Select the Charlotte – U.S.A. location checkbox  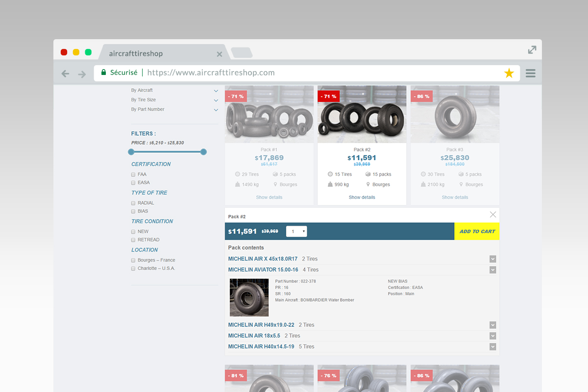click(x=133, y=269)
